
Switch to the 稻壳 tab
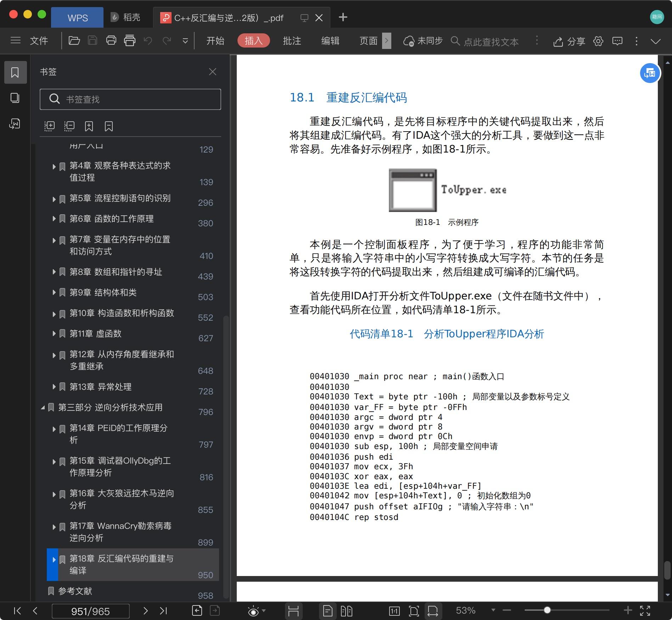(125, 17)
